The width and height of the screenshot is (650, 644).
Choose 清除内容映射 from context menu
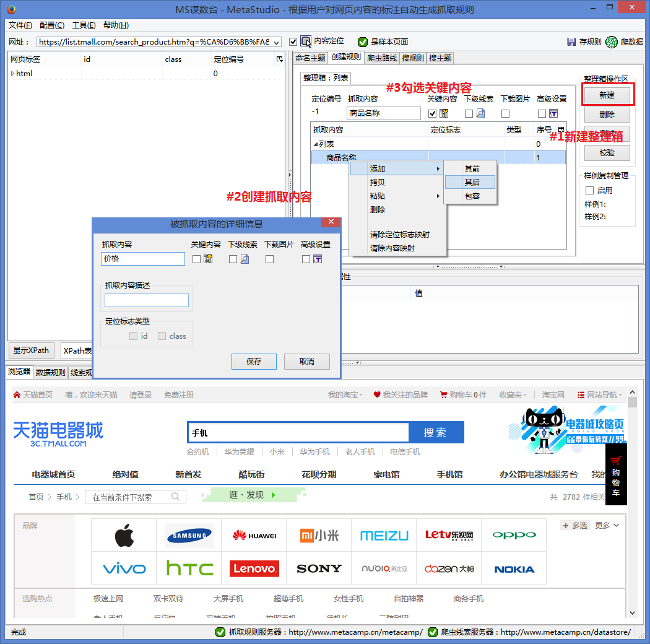[x=392, y=248]
